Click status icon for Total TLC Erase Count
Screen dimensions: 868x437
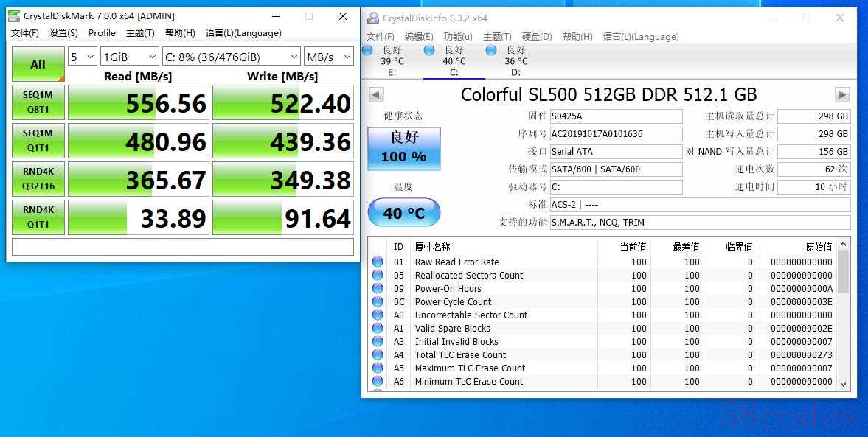[378, 354]
